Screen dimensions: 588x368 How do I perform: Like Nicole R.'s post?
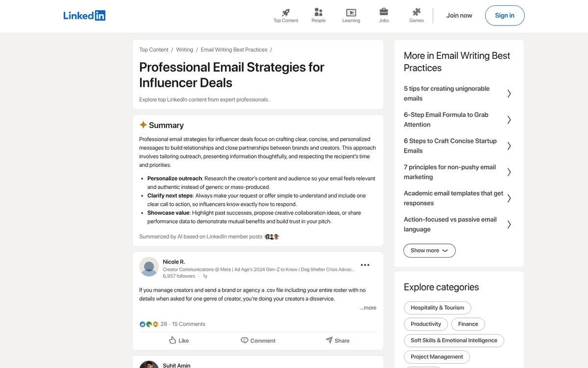(179, 341)
